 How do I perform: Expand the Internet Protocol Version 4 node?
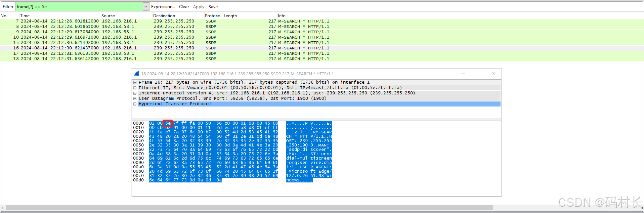[135, 93]
